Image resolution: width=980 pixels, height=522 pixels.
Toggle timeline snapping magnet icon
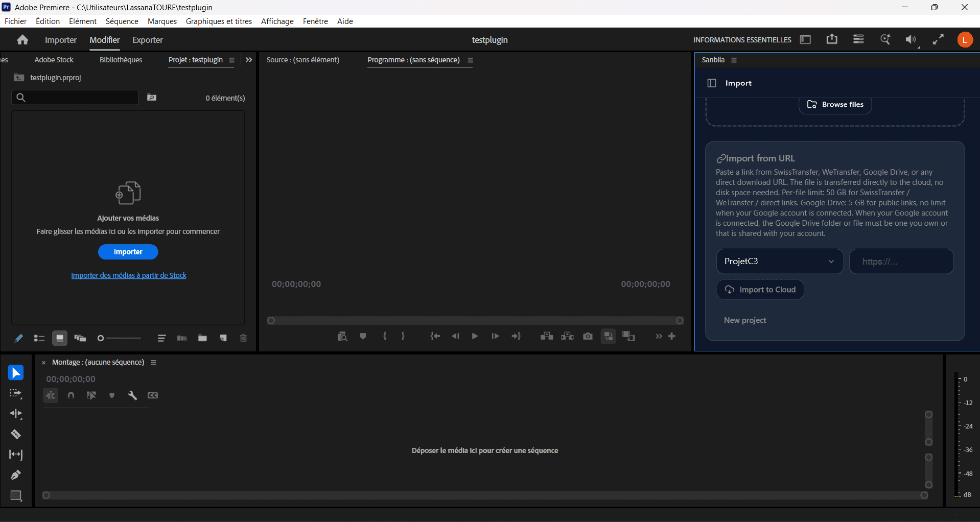point(71,395)
